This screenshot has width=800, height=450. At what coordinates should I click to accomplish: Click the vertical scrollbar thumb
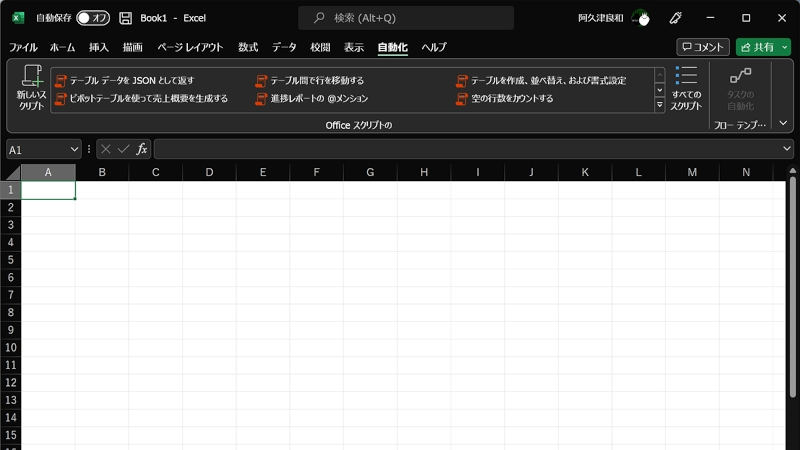point(792,286)
